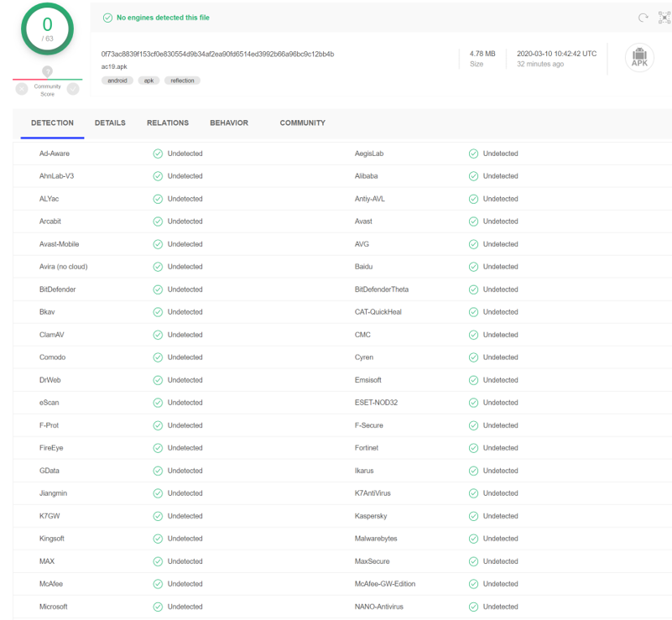This screenshot has width=672, height=620.
Task: Switch to the RELATIONS tab
Action: (168, 123)
